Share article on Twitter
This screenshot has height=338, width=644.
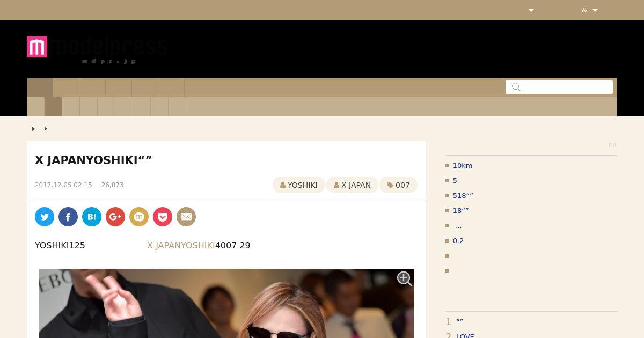coord(45,217)
